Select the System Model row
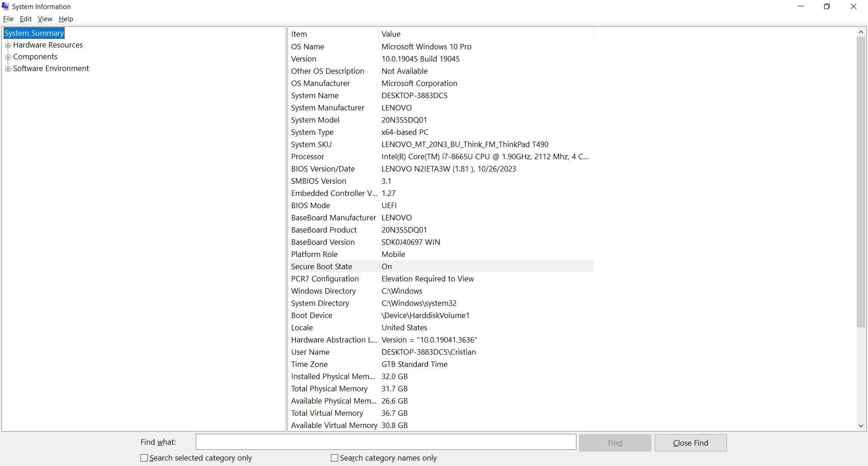Screen dimensions: 868x466 [x=441, y=120]
